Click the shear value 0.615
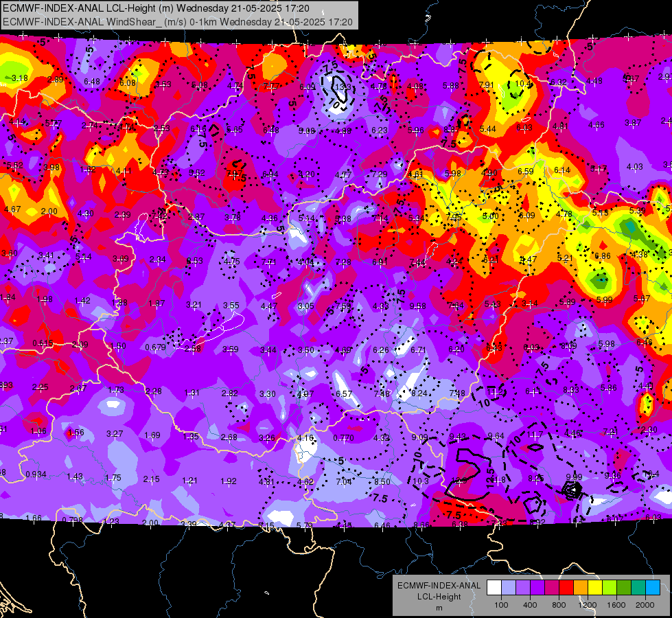The image size is (672, 618). click(x=43, y=343)
